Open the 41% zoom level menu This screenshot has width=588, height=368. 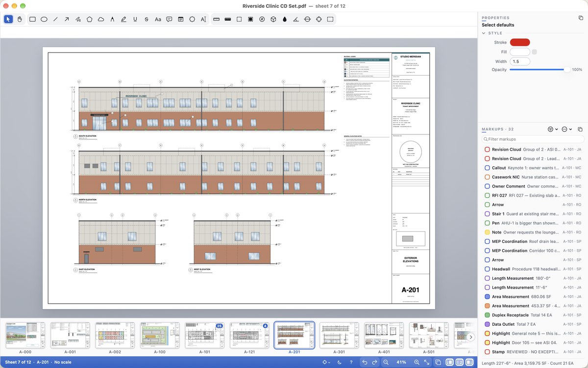click(401, 362)
